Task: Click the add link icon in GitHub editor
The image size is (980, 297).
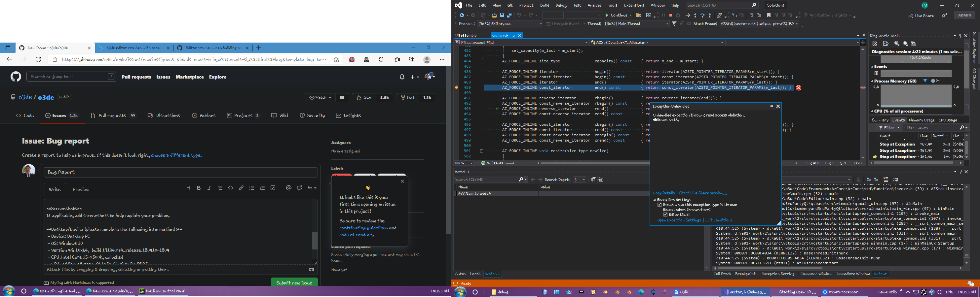Action: [241, 188]
